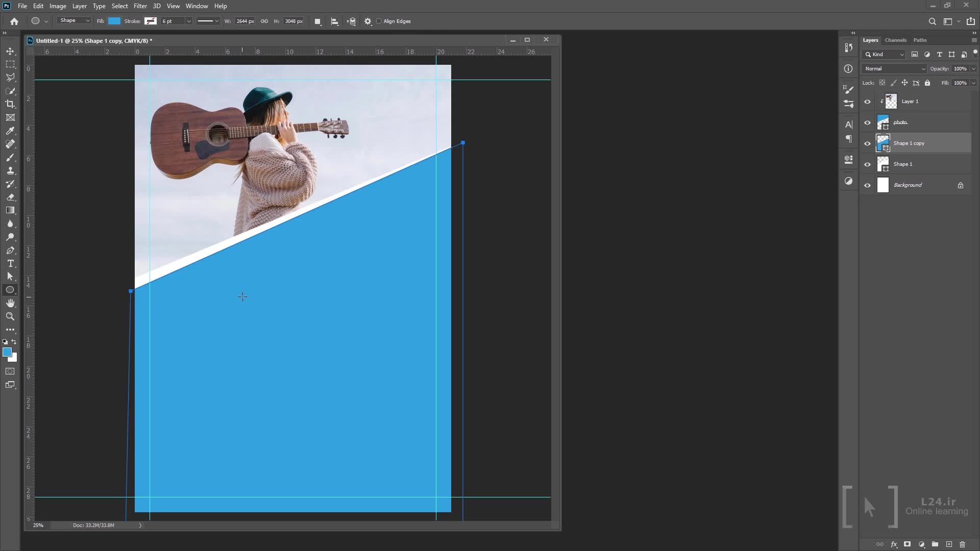Click the shape Width input field
This screenshot has height=551, width=980.
tap(245, 21)
